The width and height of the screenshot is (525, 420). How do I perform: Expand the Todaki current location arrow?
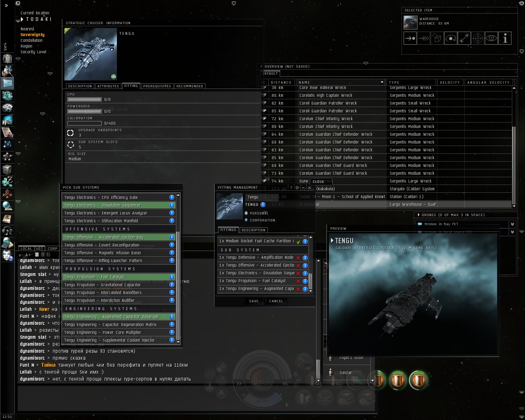(23, 19)
